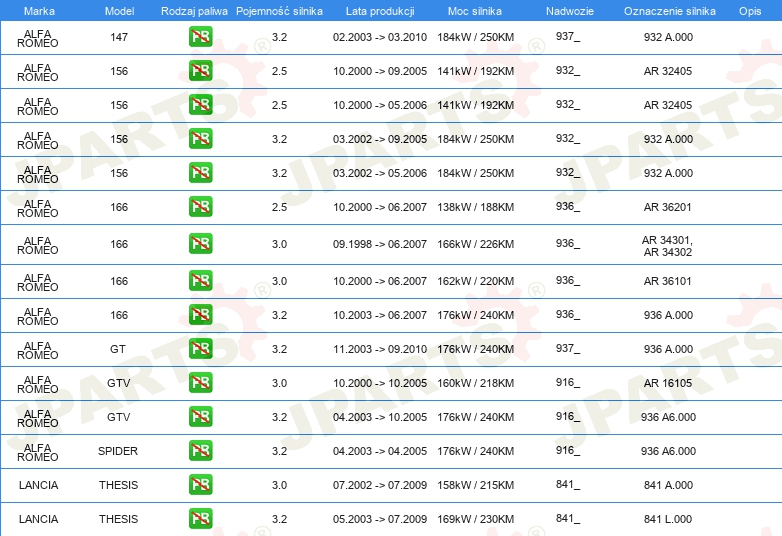
Task: Click engine capacity '3.0' in the Thesis 215KM row
Action: point(279,485)
